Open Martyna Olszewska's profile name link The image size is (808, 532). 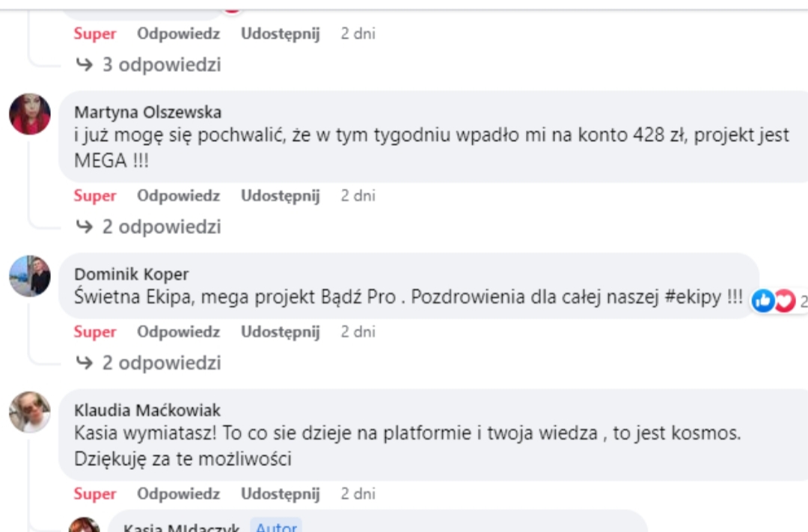tap(148, 112)
